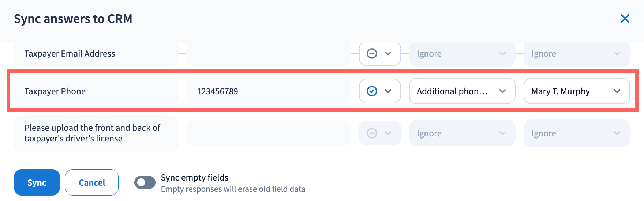Open the Additional phone field dropdown
Image resolution: width=644 pixels, height=201 pixels.
pyautogui.click(x=462, y=91)
